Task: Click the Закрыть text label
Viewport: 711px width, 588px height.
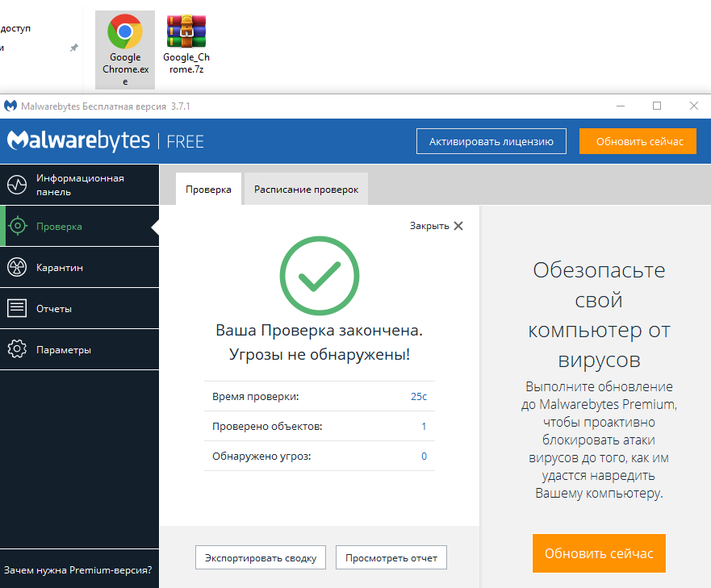Action: point(429,226)
